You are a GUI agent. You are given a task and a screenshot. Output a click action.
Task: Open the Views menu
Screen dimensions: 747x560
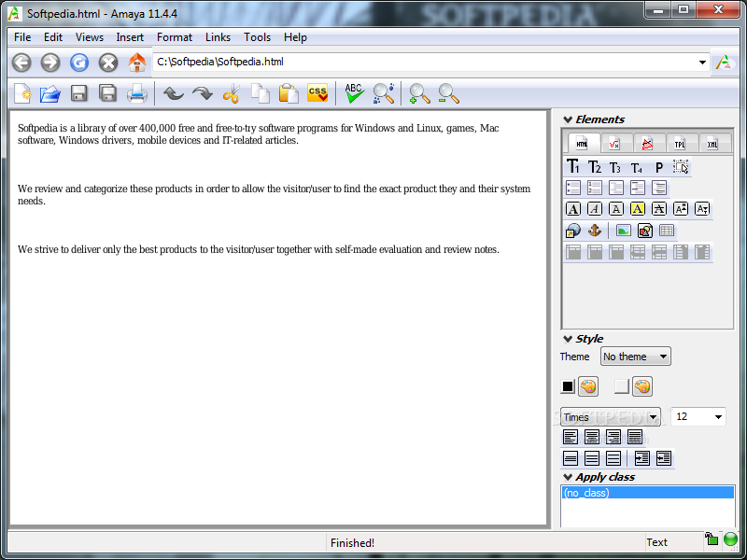click(x=90, y=37)
